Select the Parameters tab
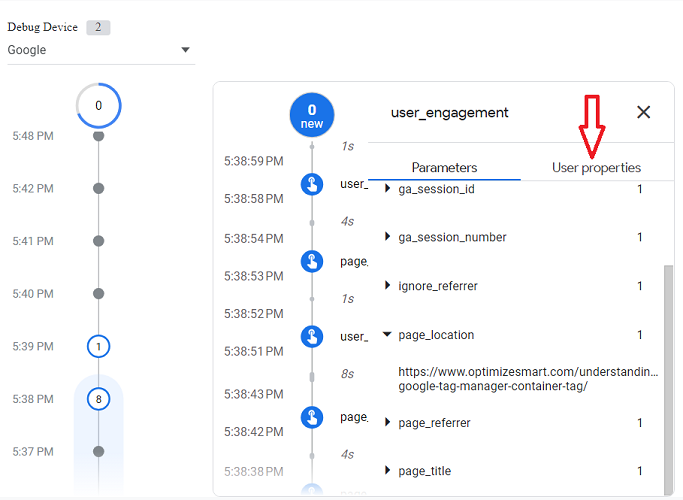Viewport: 683px width, 500px height. click(444, 167)
